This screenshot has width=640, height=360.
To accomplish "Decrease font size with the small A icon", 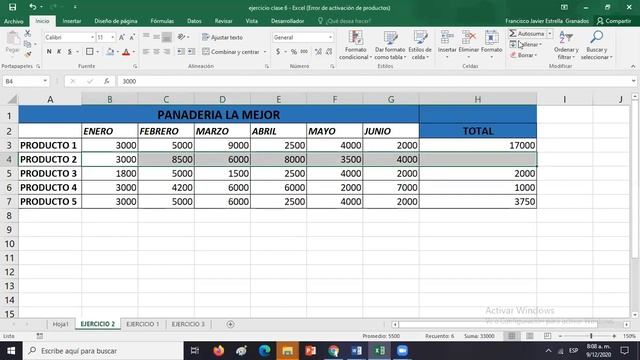I will click(x=132, y=38).
